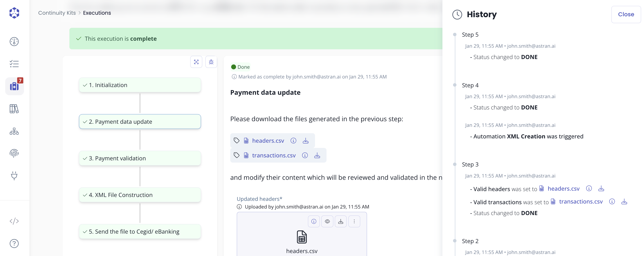
Task: Open the debug icon above the workflow diagram
Action: coord(211,62)
